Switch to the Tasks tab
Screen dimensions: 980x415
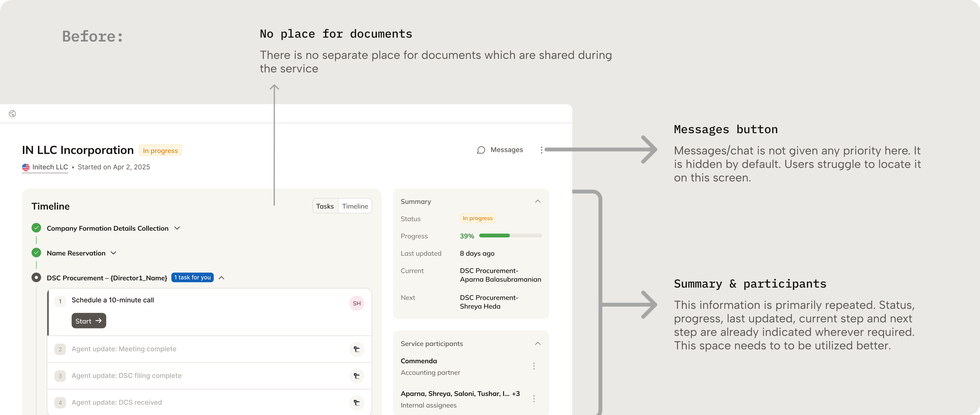click(x=325, y=206)
